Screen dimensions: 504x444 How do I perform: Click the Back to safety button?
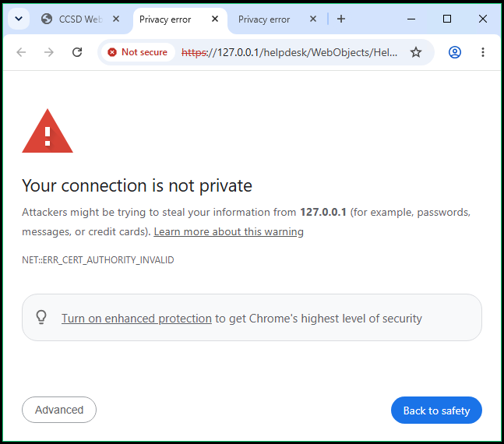pyautogui.click(x=436, y=411)
